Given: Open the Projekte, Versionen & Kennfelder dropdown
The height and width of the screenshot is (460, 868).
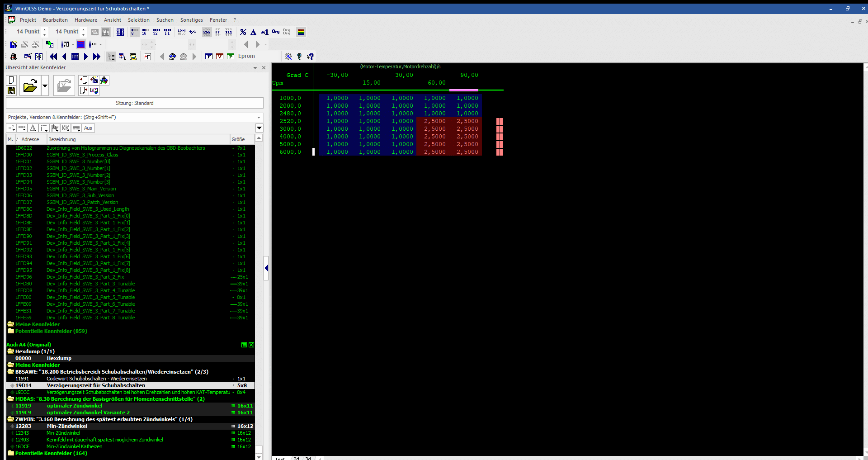Looking at the screenshot, I should [x=259, y=118].
